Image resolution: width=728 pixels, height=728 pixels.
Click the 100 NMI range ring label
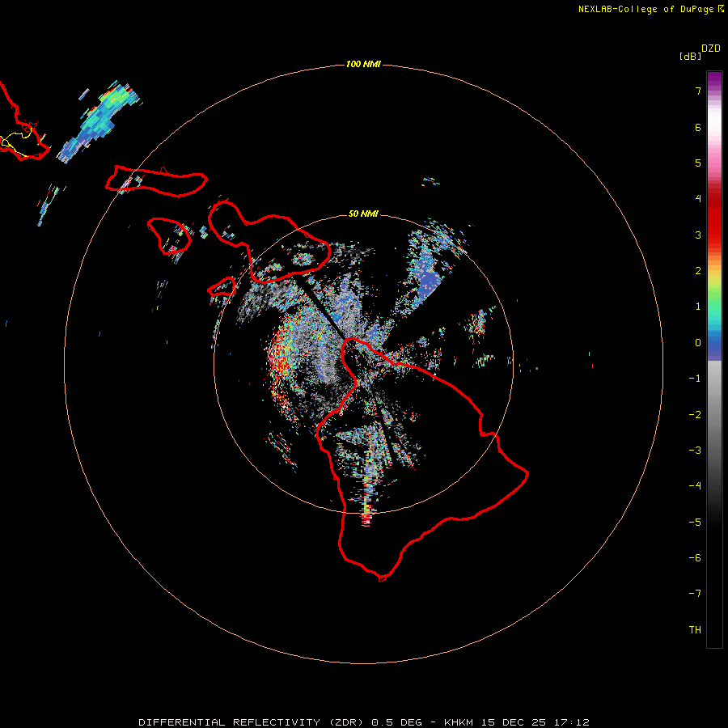click(x=363, y=64)
